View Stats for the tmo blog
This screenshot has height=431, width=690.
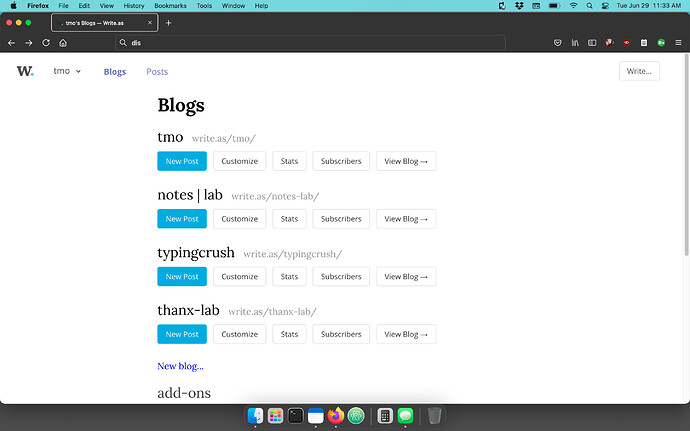[289, 161]
